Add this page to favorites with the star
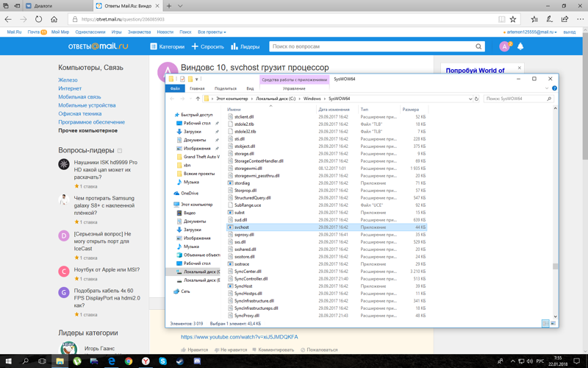 (513, 19)
